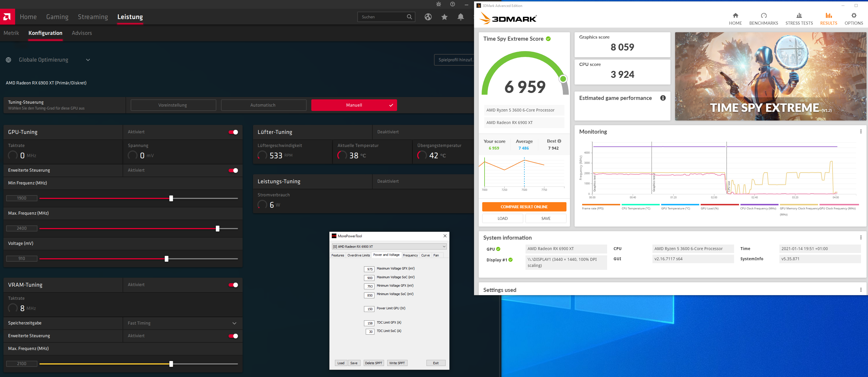Viewport: 868px width, 377px height.
Task: Open the notifications bell icon
Action: coord(461,17)
